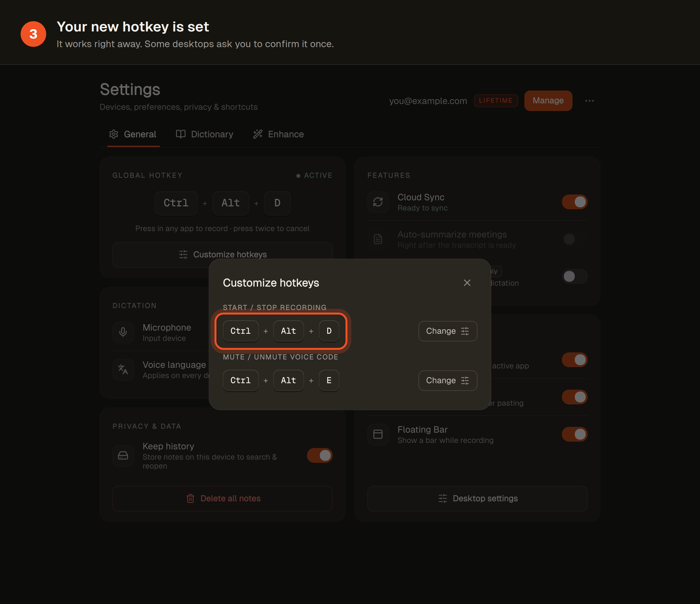This screenshot has height=604, width=700.
Task: Click the Keep history drive icon
Action: pyautogui.click(x=123, y=455)
